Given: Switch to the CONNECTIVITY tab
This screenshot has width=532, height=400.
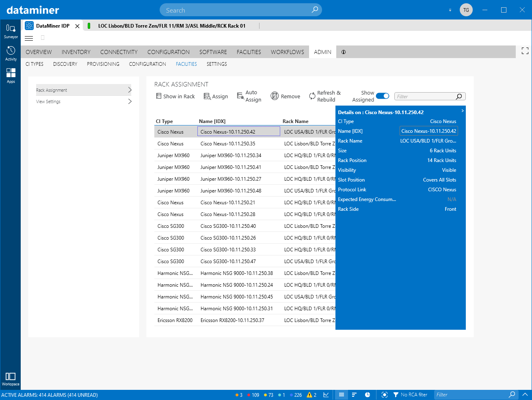Looking at the screenshot, I should [119, 52].
